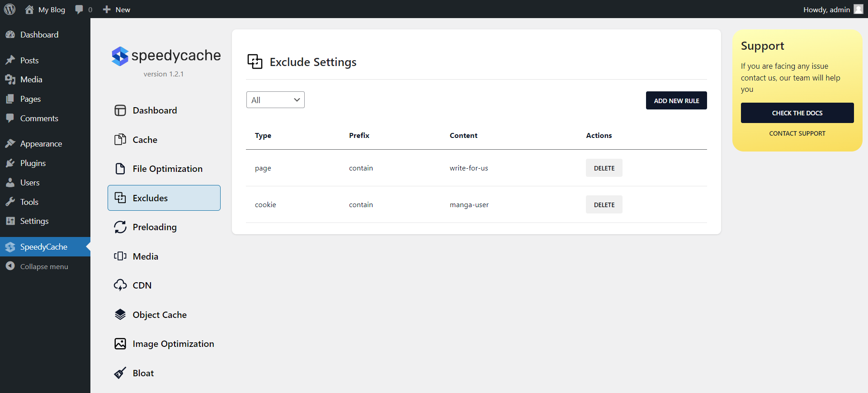868x393 pixels.
Task: Click the plus New icon in admin bar
Action: click(x=107, y=9)
